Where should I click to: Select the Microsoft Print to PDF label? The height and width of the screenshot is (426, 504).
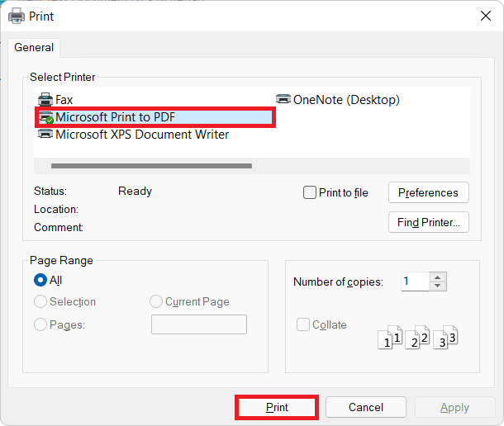tap(115, 117)
